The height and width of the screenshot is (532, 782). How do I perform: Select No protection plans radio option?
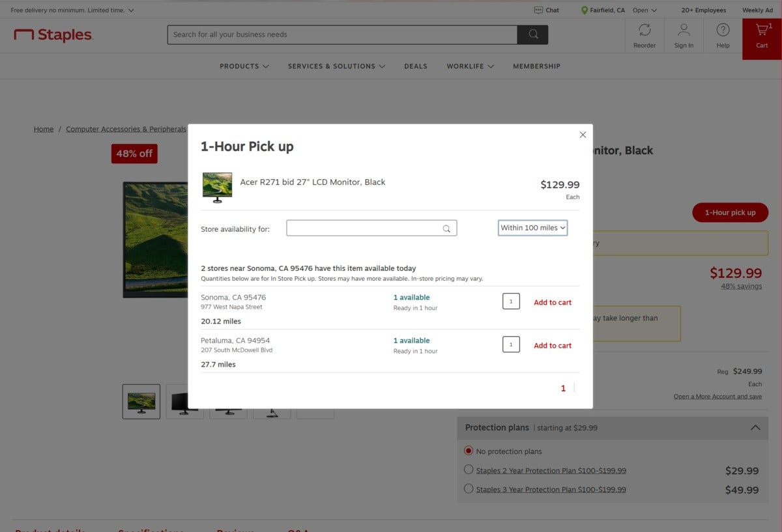(x=469, y=451)
